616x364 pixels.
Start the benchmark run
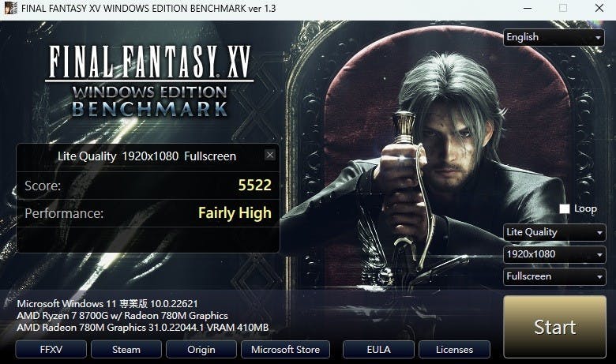(554, 327)
